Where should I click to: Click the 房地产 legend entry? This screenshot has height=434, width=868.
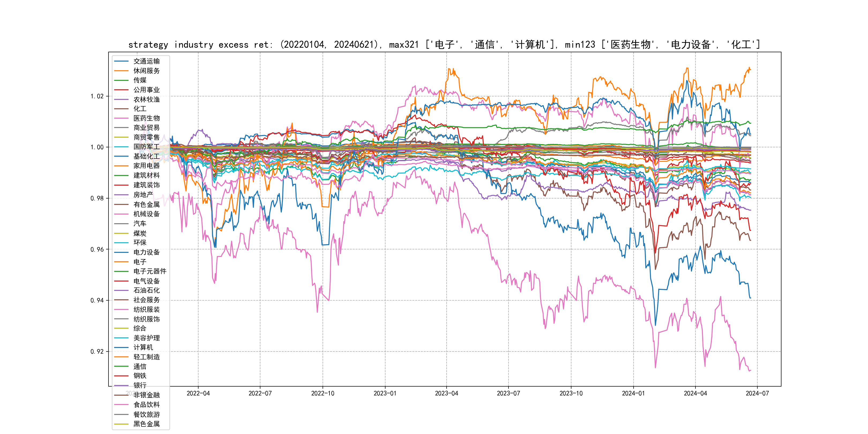point(143,195)
